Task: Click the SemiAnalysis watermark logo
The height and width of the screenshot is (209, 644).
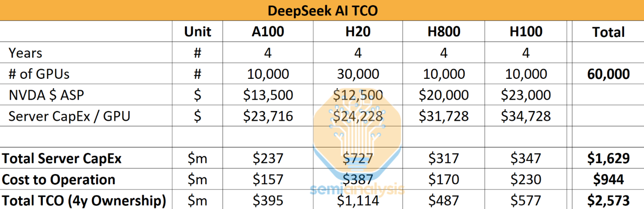Action: (357, 140)
